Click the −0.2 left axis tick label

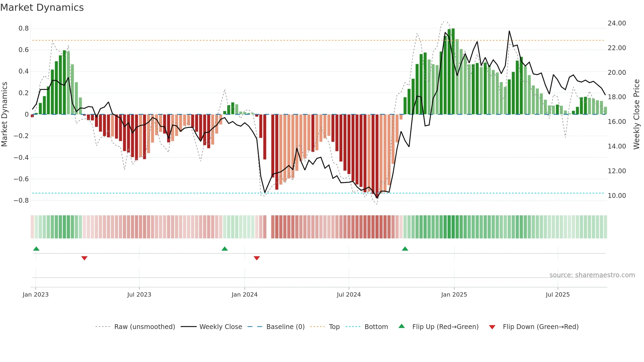coord(21,136)
